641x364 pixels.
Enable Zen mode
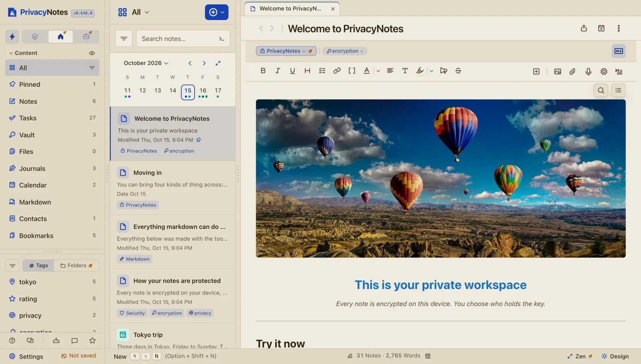[x=580, y=356]
